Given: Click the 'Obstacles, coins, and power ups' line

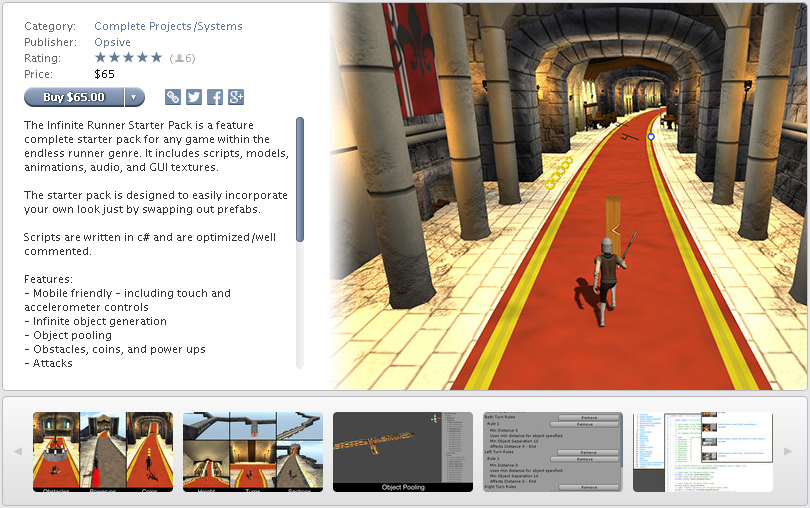Looking at the screenshot, I should coord(115,349).
